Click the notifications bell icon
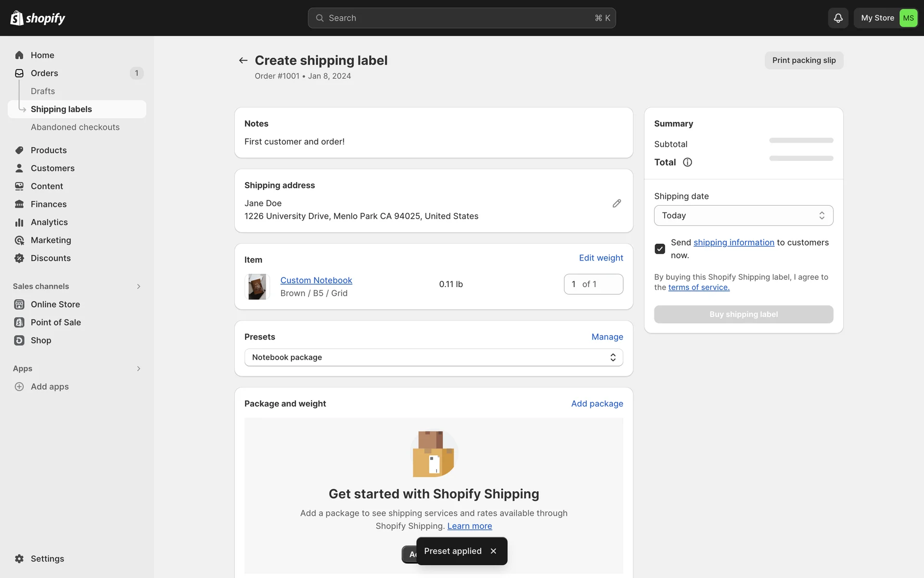 click(838, 18)
